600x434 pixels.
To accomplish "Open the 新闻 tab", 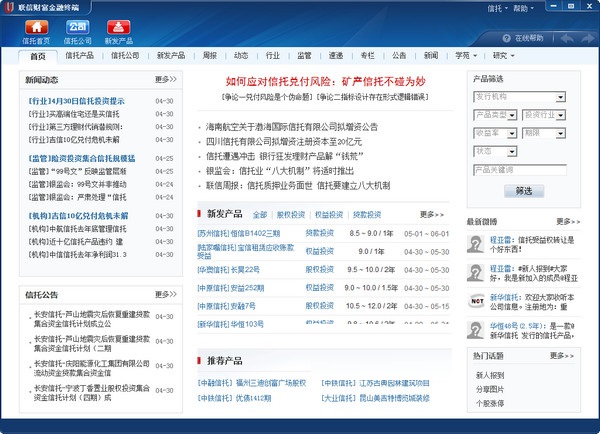I will click(x=431, y=55).
